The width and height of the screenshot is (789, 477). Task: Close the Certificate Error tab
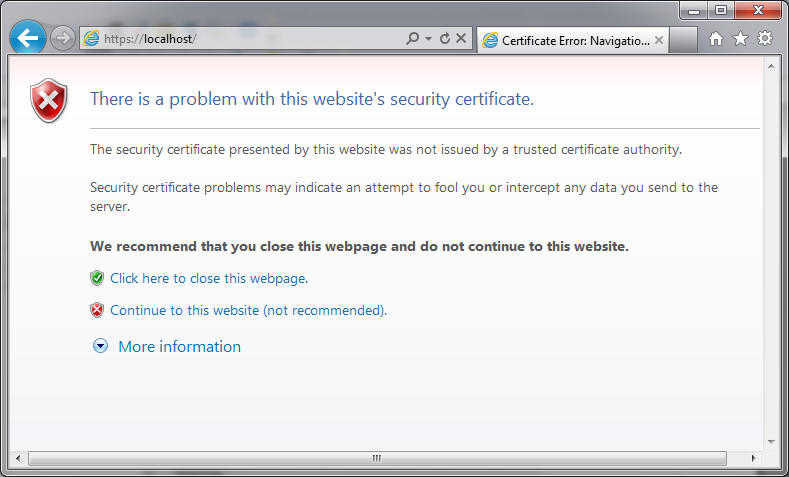coord(659,40)
